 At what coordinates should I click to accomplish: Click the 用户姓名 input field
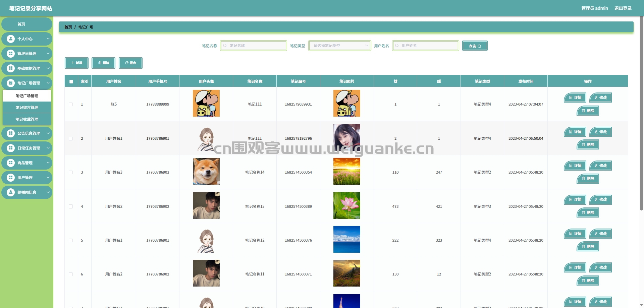click(425, 46)
